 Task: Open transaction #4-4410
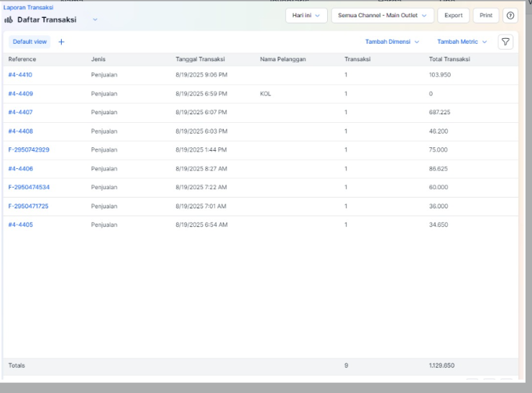(20, 75)
